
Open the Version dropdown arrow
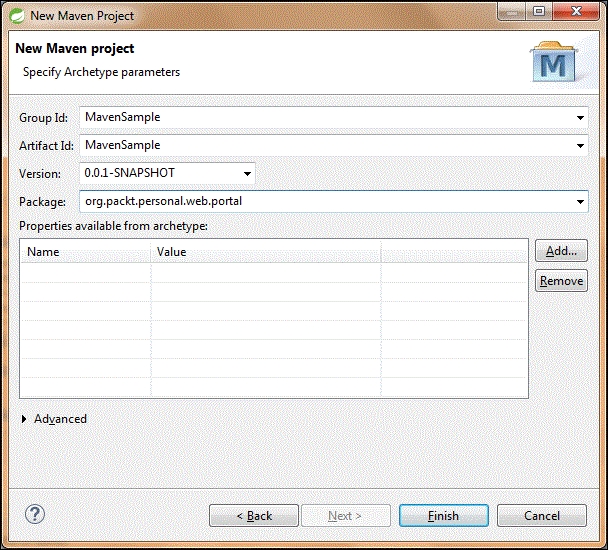click(247, 174)
